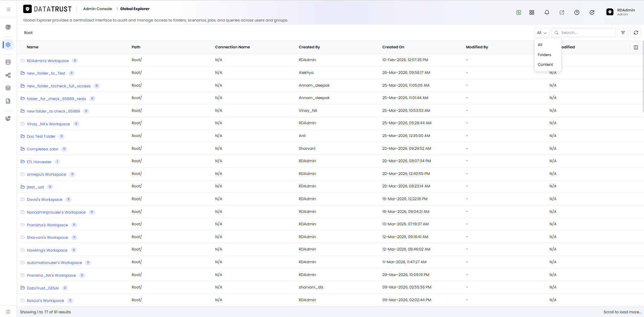
Task: Open automationuser's Workspace folder
Action: [x=54, y=263]
